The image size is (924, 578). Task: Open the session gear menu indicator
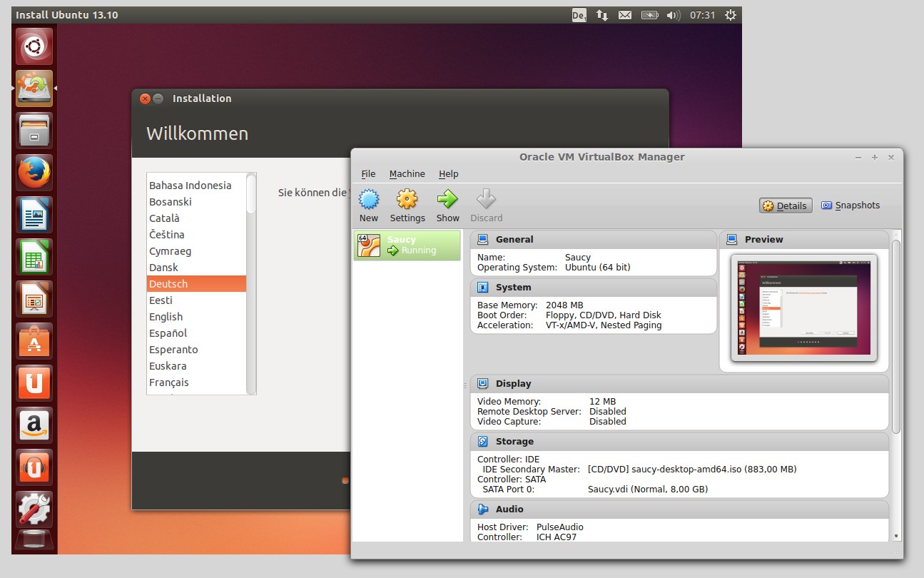pyautogui.click(x=730, y=15)
